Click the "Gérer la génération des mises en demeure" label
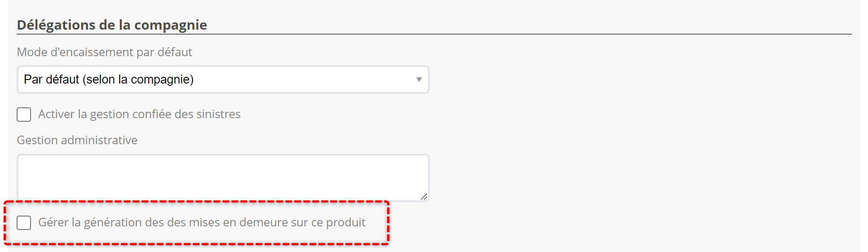Screen dimensions: 868x252 tap(202, 222)
